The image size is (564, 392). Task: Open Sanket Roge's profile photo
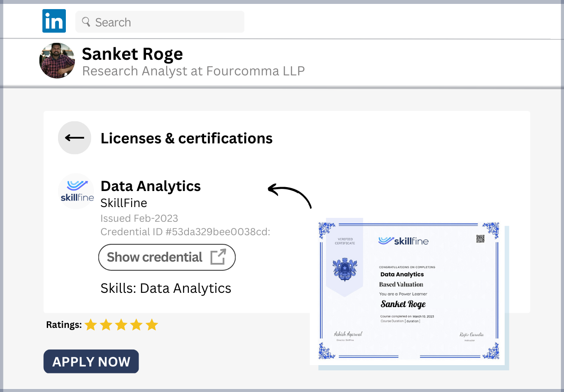[57, 60]
